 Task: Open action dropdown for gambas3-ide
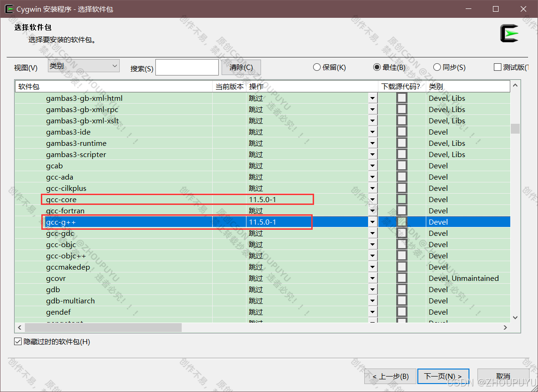click(x=373, y=132)
